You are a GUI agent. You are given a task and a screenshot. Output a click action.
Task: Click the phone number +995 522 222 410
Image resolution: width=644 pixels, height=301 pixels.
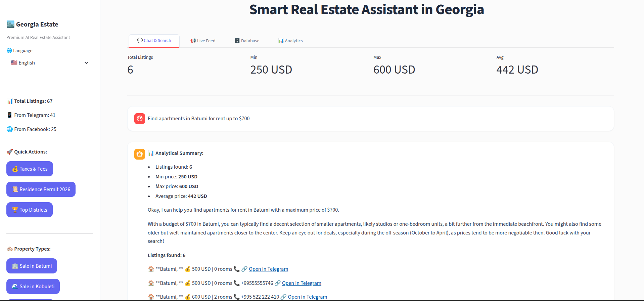point(260,297)
